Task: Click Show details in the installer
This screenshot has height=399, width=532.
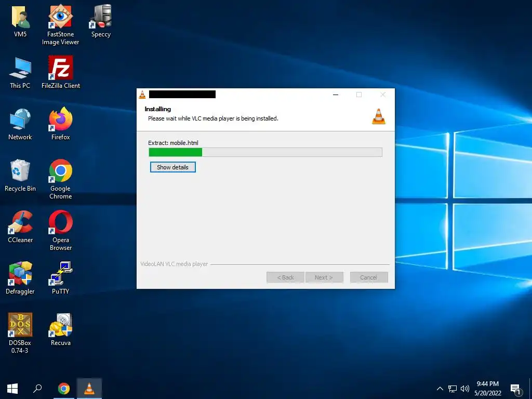Action: [172, 167]
